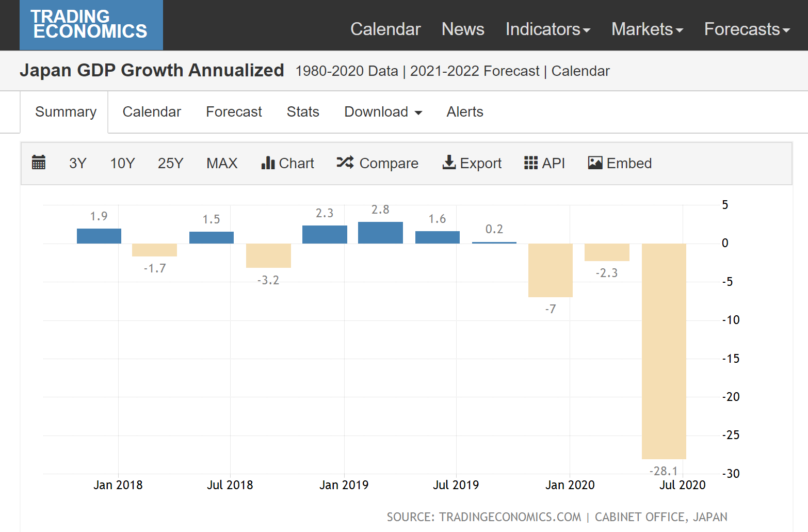Open the Calendar link in header
The image size is (808, 532).
pos(385,29)
